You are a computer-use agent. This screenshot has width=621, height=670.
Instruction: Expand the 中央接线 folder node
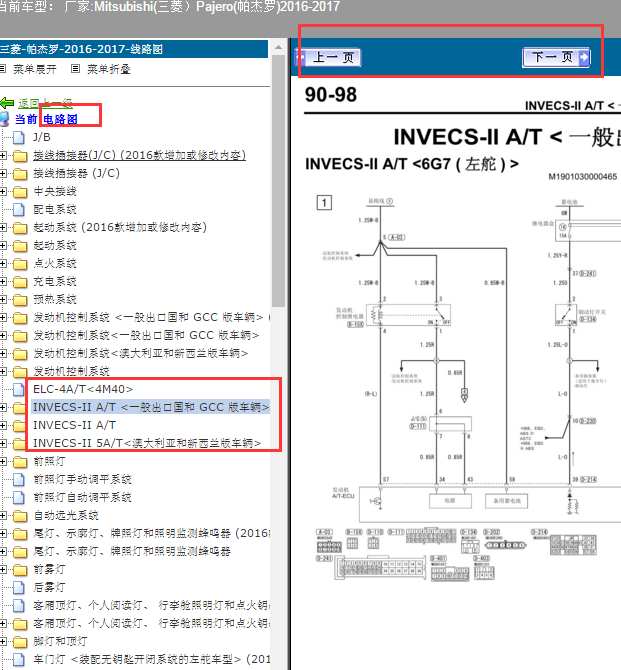(x=3, y=191)
